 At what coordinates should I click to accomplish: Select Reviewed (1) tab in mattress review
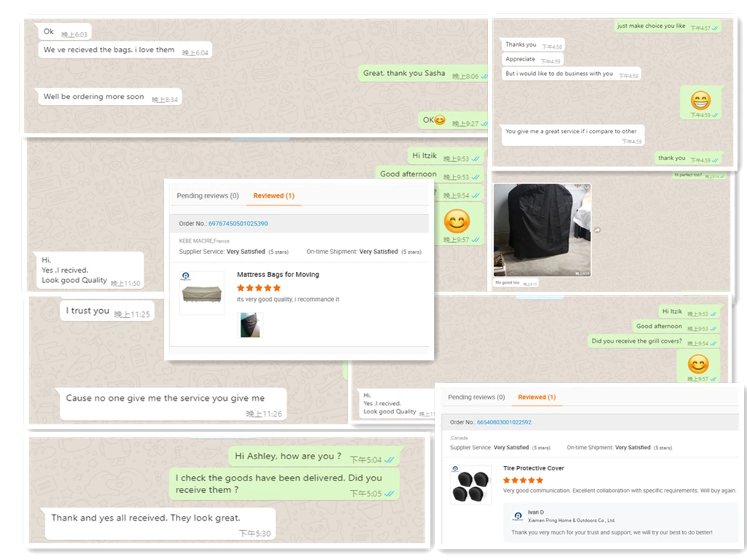pos(274,195)
